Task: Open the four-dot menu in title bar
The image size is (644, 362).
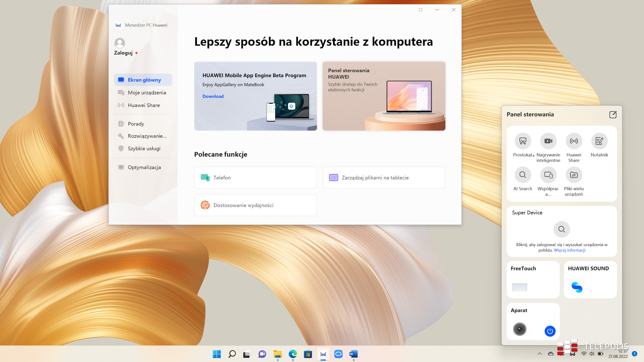Action: (420, 10)
